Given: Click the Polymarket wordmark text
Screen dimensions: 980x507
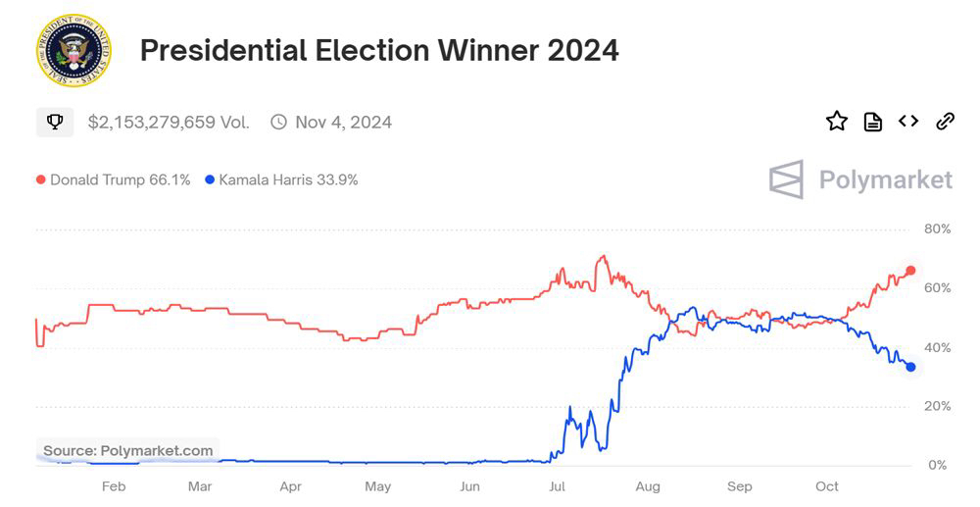Looking at the screenshot, I should pyautogui.click(x=885, y=179).
